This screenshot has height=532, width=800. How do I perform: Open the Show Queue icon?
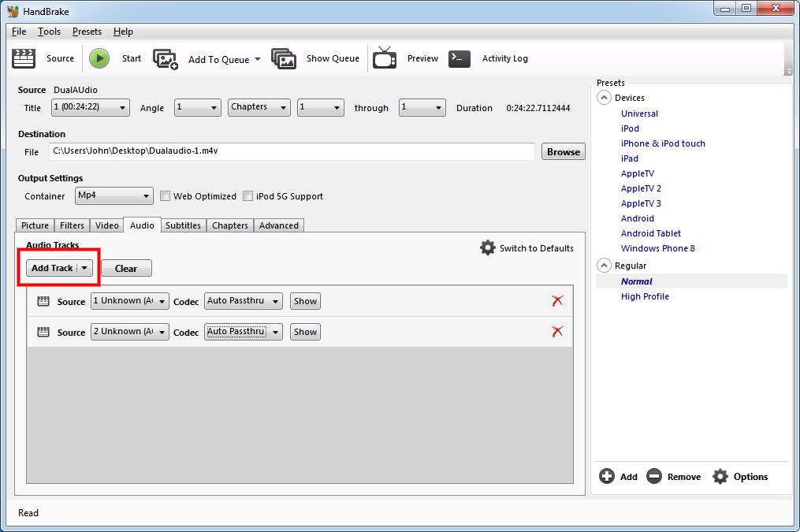(x=284, y=59)
